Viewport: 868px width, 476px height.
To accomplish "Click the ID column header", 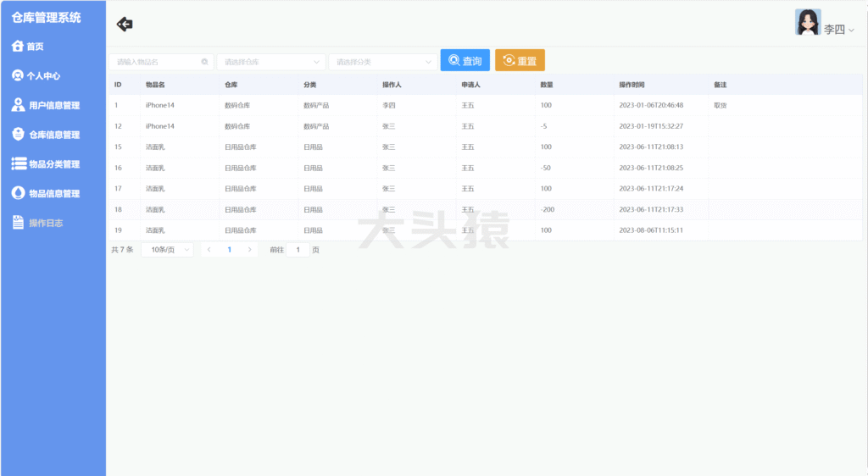I will click(x=118, y=85).
